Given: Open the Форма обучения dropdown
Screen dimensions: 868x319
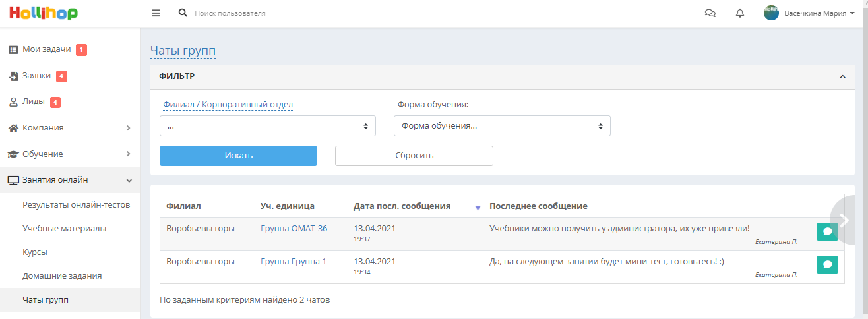Looking at the screenshot, I should [x=502, y=126].
